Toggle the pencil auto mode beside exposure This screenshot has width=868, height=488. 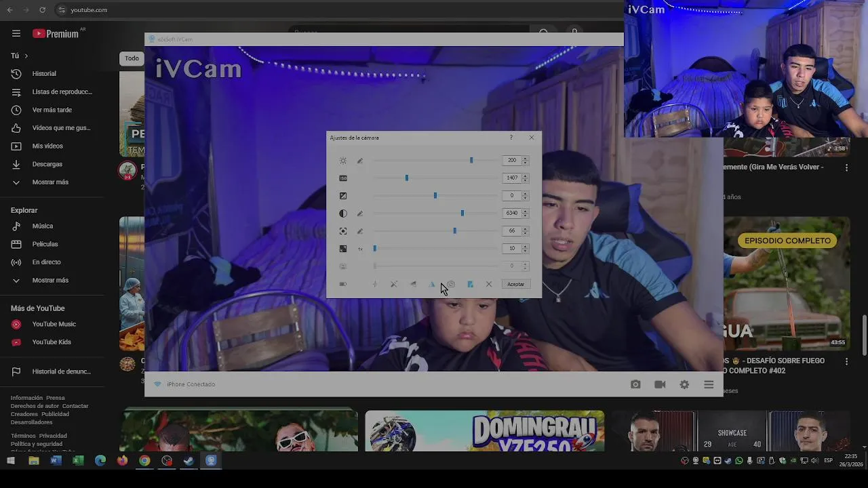click(360, 161)
